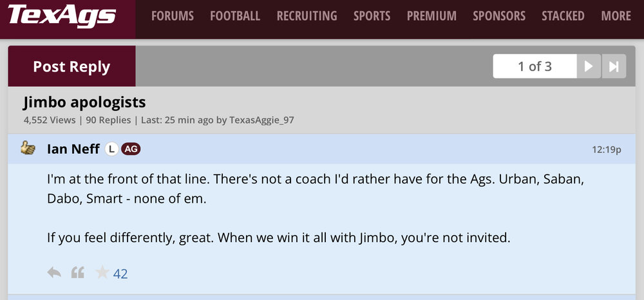Click the thumbs-up icon beside Ian Neff
Image resolution: width=644 pixels, height=300 pixels.
(28, 149)
